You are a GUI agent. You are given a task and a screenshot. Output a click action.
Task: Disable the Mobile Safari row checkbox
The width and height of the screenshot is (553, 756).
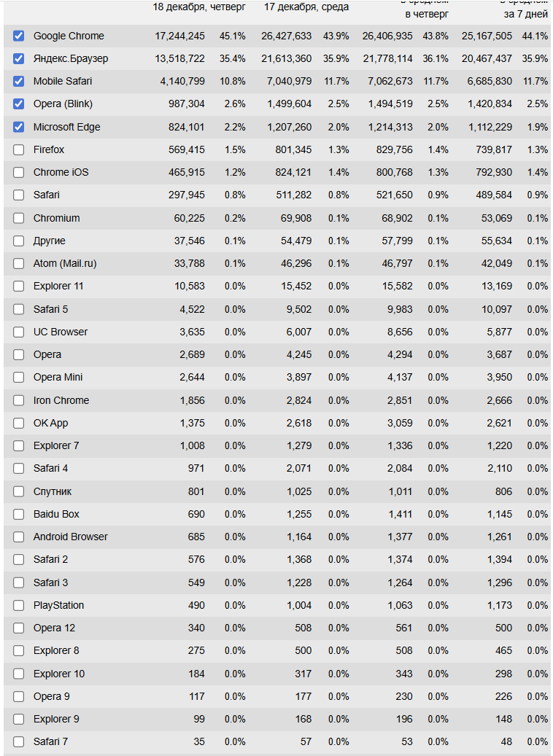pos(19,81)
